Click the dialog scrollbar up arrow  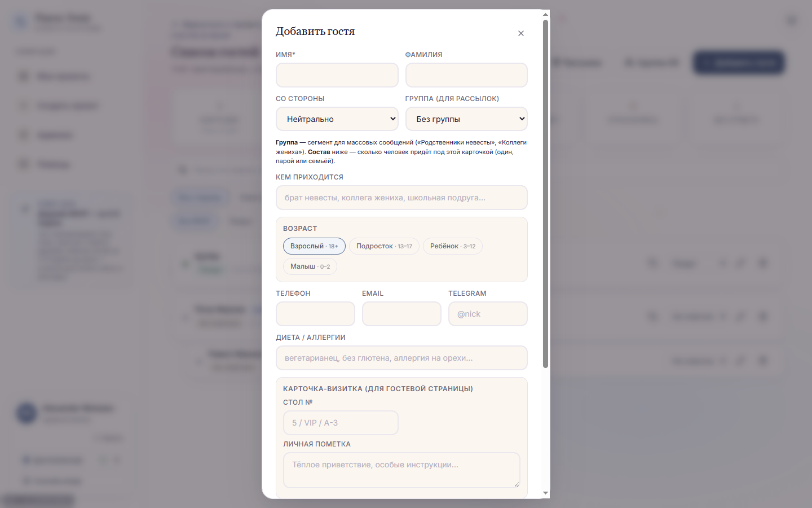coord(545,14)
